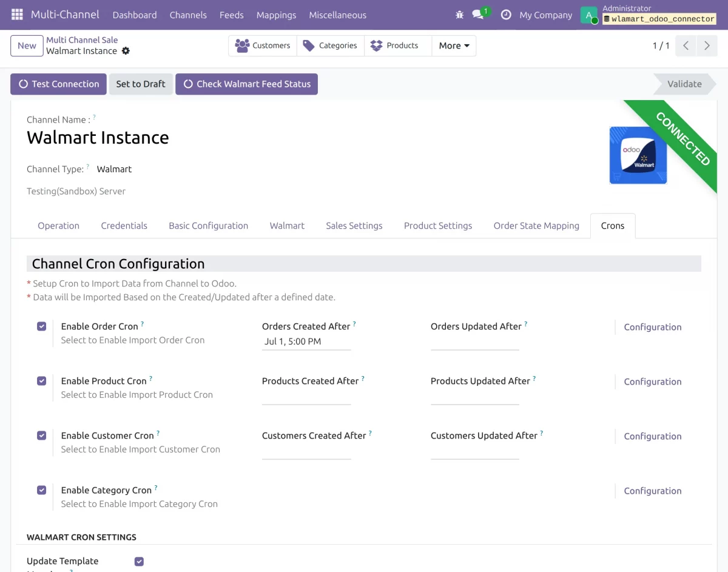Screen dimensions: 728x572
Task: Switch to the Operation tab
Action: point(58,226)
